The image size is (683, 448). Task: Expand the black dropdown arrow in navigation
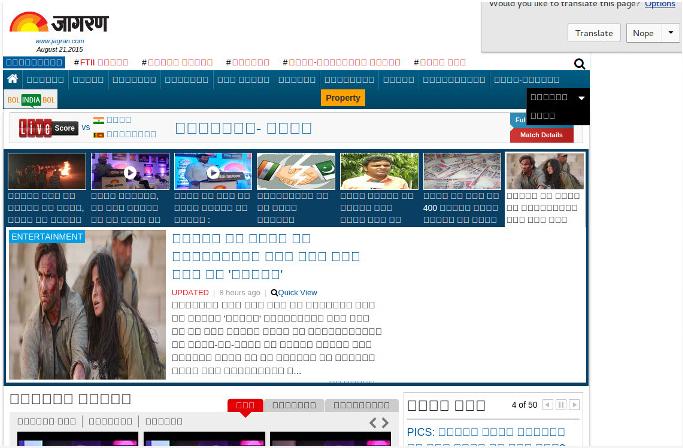(x=582, y=98)
